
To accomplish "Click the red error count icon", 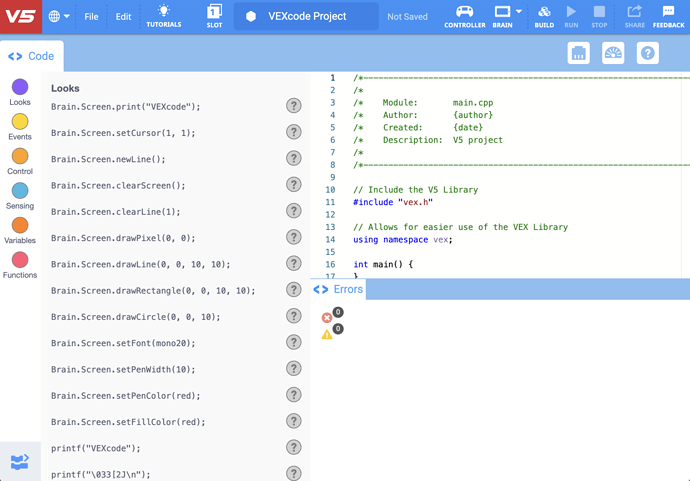I will [327, 317].
